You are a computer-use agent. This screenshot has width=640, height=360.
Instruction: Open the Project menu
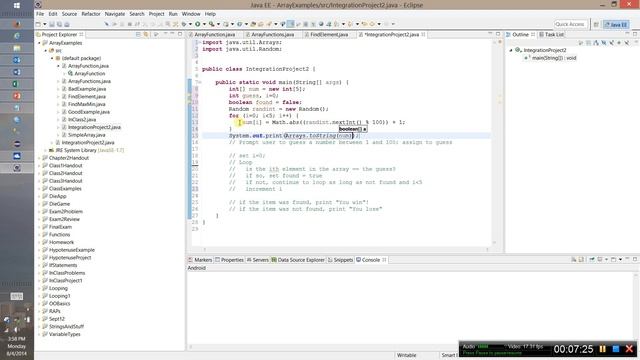pos(156,14)
